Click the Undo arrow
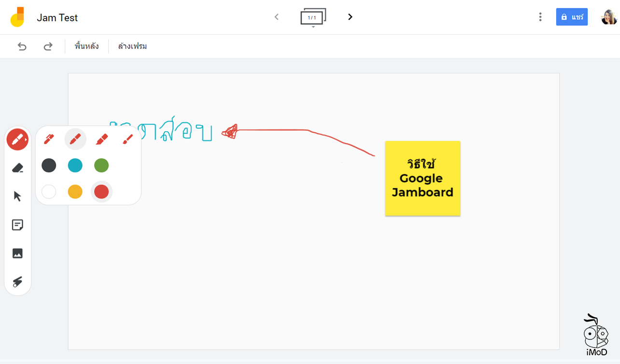The width and height of the screenshot is (620, 364). click(22, 46)
